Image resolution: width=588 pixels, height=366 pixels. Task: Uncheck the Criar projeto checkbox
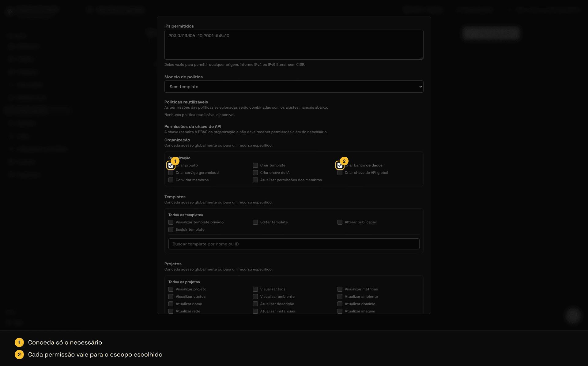(171, 165)
